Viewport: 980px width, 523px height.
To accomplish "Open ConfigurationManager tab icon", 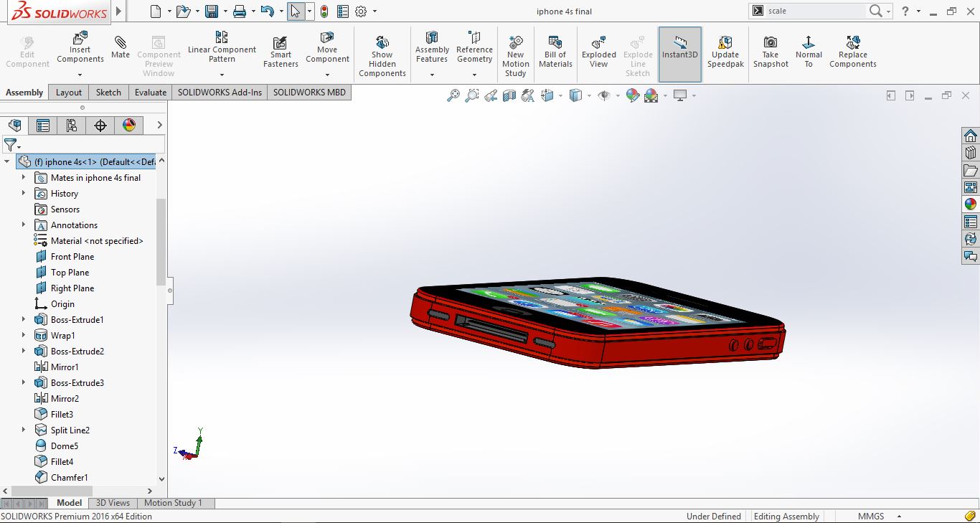I will pyautogui.click(x=72, y=126).
